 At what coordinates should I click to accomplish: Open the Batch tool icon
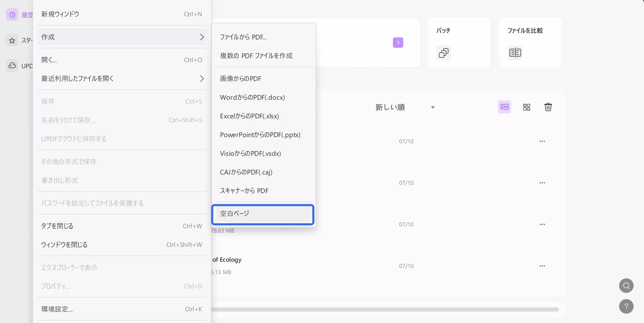pyautogui.click(x=444, y=53)
